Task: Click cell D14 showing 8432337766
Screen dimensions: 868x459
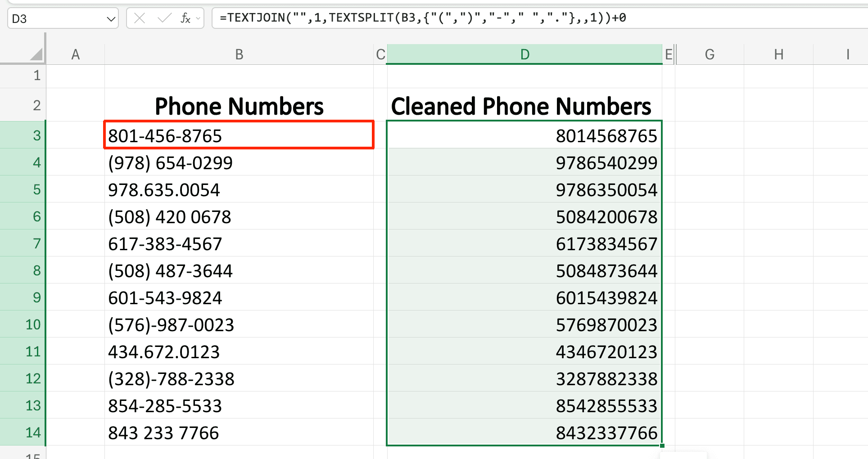Action: click(524, 432)
